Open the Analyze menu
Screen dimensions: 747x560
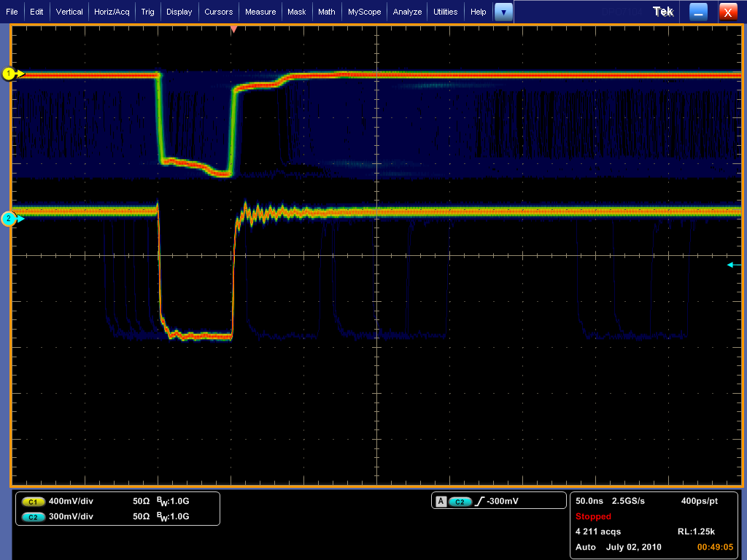coord(407,12)
